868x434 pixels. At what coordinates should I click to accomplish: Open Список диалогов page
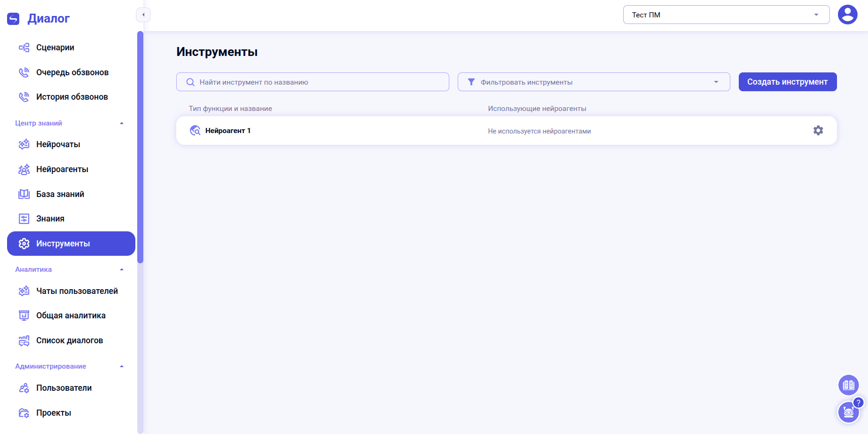(71, 340)
